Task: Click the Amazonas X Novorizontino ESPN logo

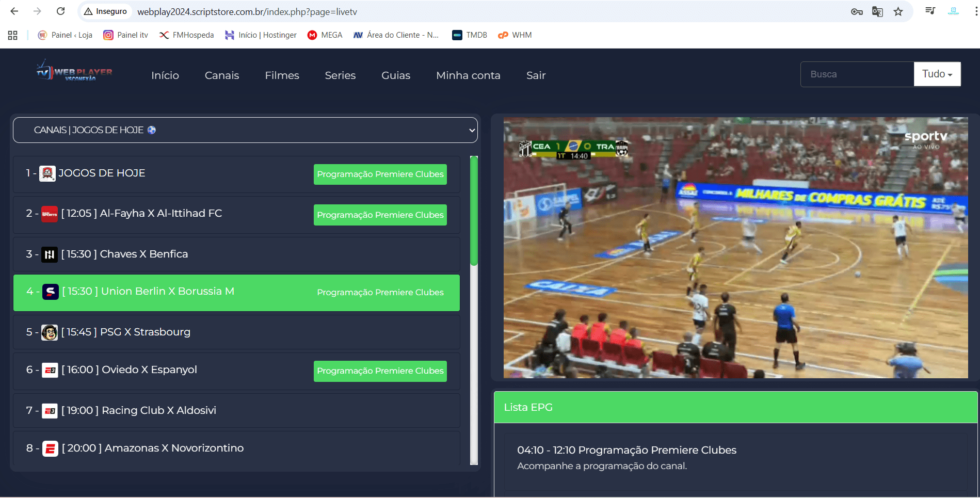Action: click(x=50, y=449)
